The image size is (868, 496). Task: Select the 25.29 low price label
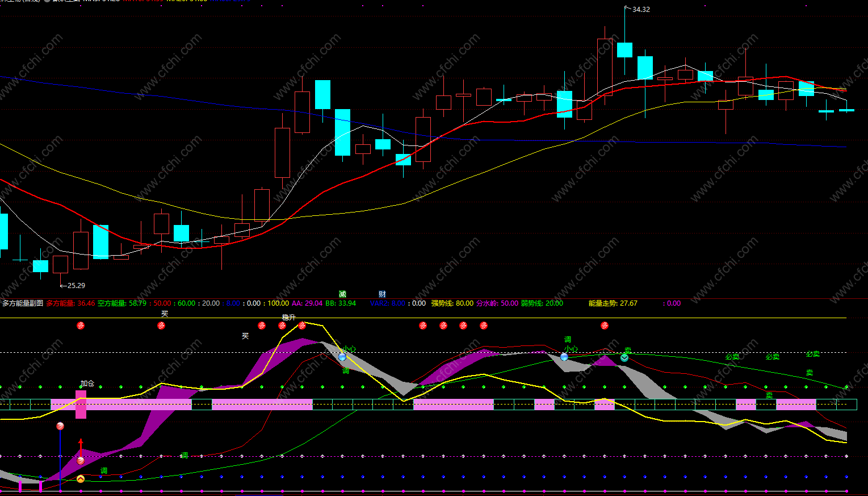[76, 286]
